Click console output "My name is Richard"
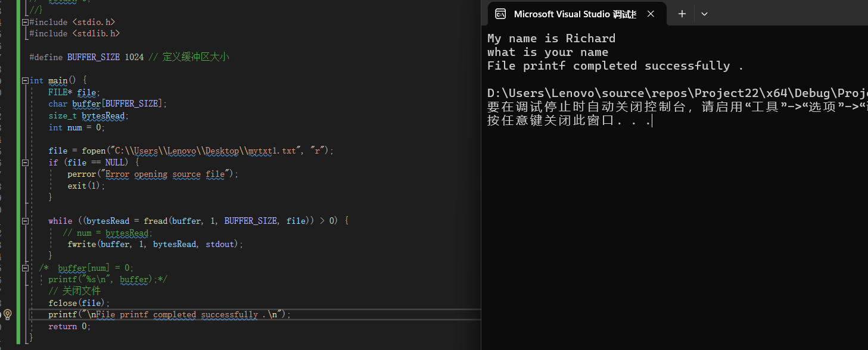The image size is (868, 350). pyautogui.click(x=551, y=39)
